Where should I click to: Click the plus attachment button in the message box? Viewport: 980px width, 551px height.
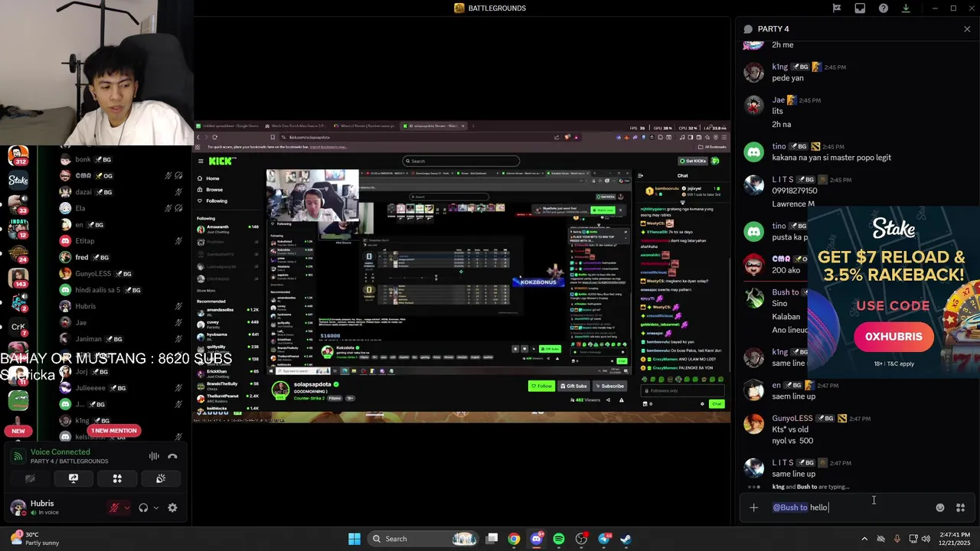(753, 507)
